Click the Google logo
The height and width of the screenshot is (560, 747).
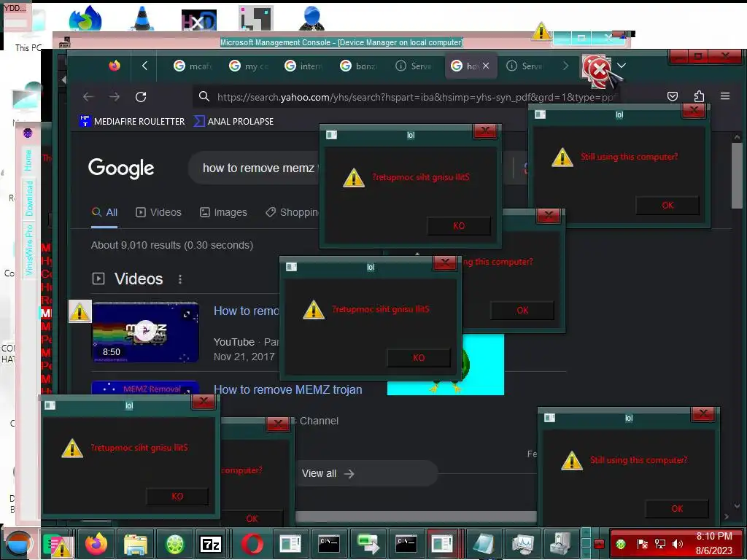121,168
